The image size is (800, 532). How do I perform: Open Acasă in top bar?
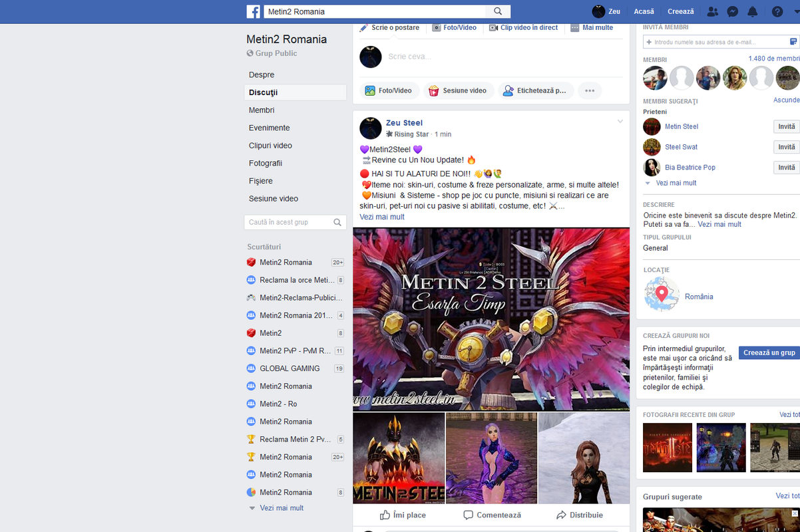(x=644, y=11)
